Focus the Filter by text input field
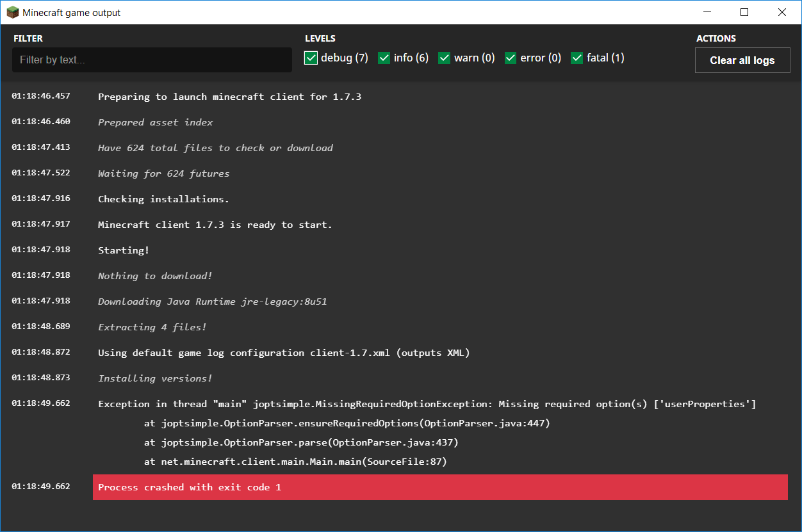The image size is (802, 532). click(152, 60)
